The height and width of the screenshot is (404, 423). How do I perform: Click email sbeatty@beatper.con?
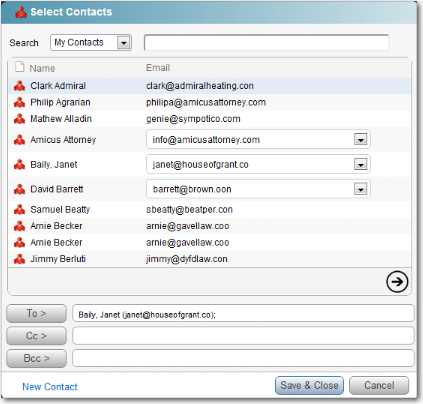coord(189,210)
